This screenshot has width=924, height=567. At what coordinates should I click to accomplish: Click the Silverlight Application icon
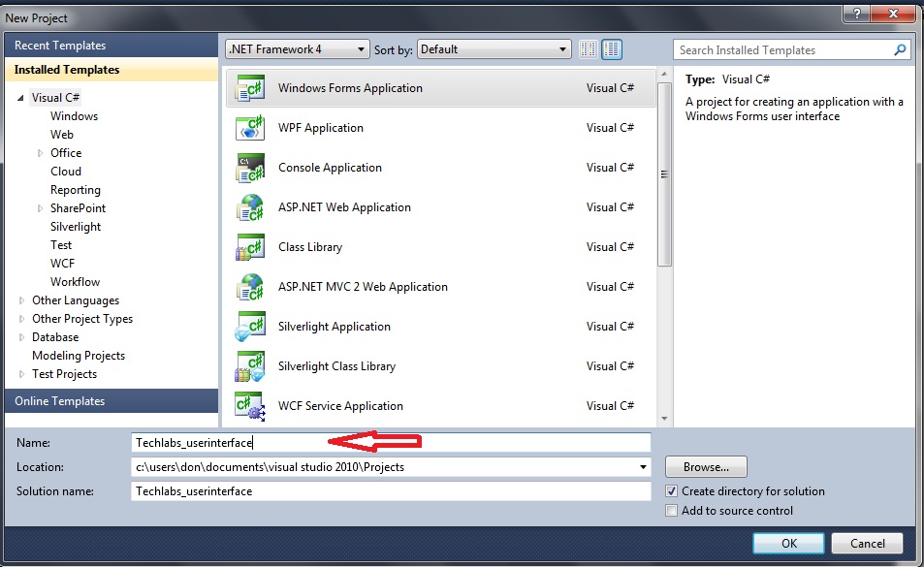[x=250, y=327]
